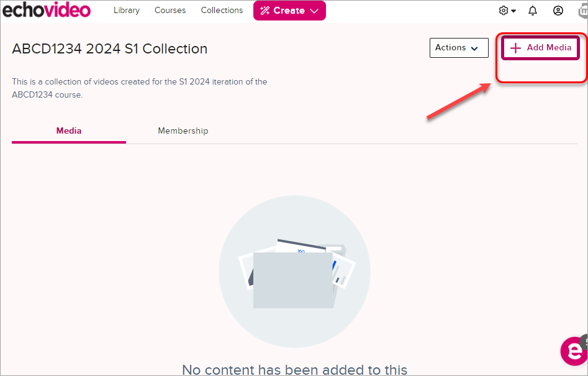Expand the caret beside the settings gear
Viewport: 588px width, 376px height.
pyautogui.click(x=513, y=11)
